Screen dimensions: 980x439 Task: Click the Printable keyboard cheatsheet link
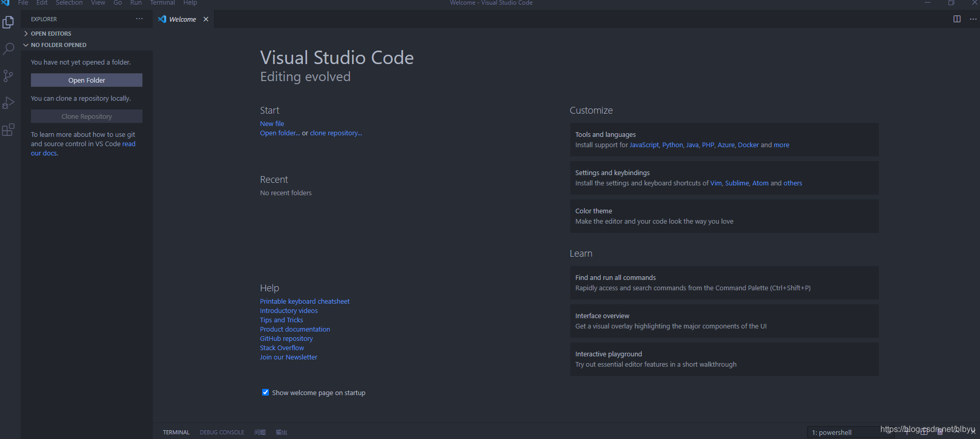click(304, 302)
